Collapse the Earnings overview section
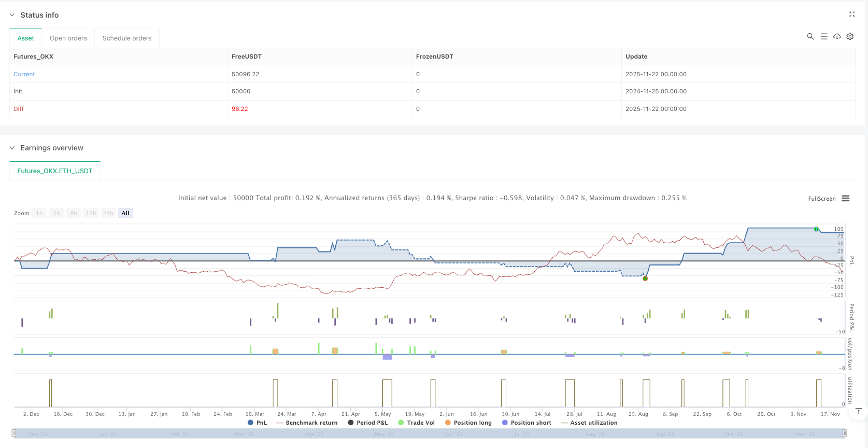The width and height of the screenshot is (868, 448). click(12, 148)
